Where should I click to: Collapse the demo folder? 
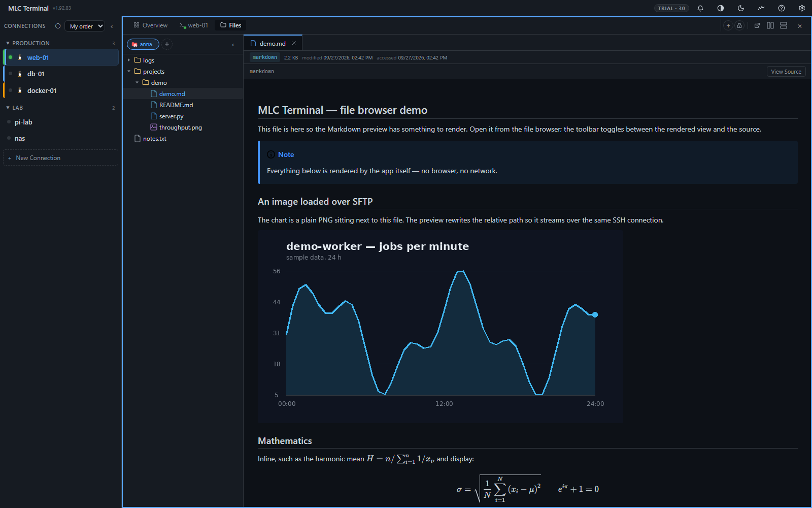click(x=137, y=82)
